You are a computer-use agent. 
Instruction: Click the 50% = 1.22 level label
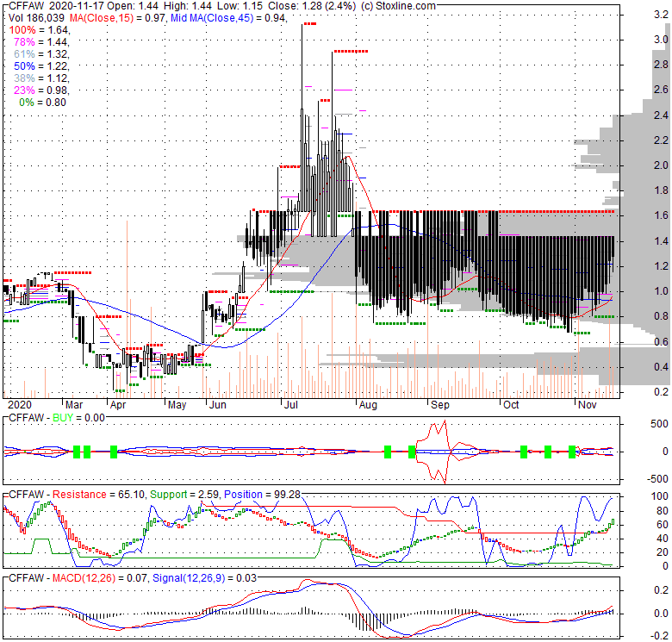40,66
